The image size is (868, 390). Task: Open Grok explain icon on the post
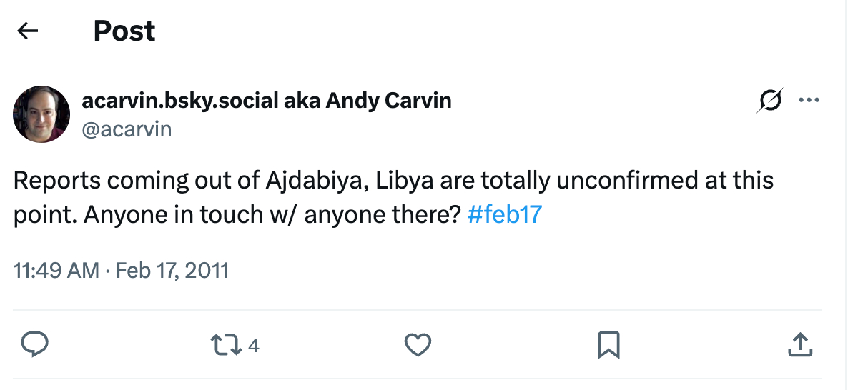click(x=770, y=101)
